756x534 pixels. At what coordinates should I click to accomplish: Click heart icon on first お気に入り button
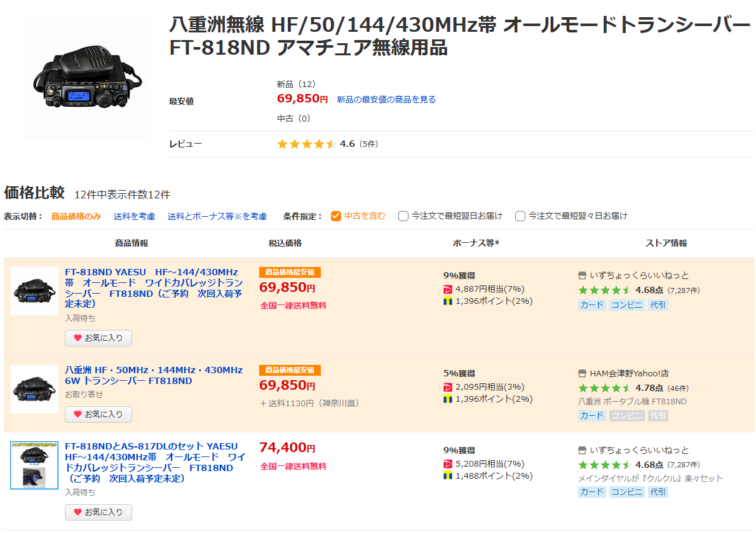[78, 338]
